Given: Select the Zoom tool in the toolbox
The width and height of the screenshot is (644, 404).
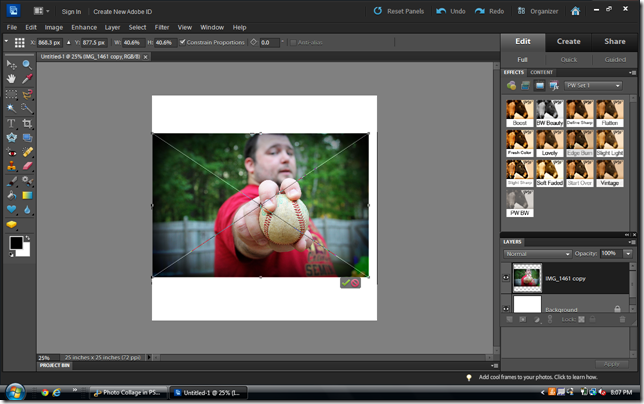Looking at the screenshot, I should (x=28, y=63).
